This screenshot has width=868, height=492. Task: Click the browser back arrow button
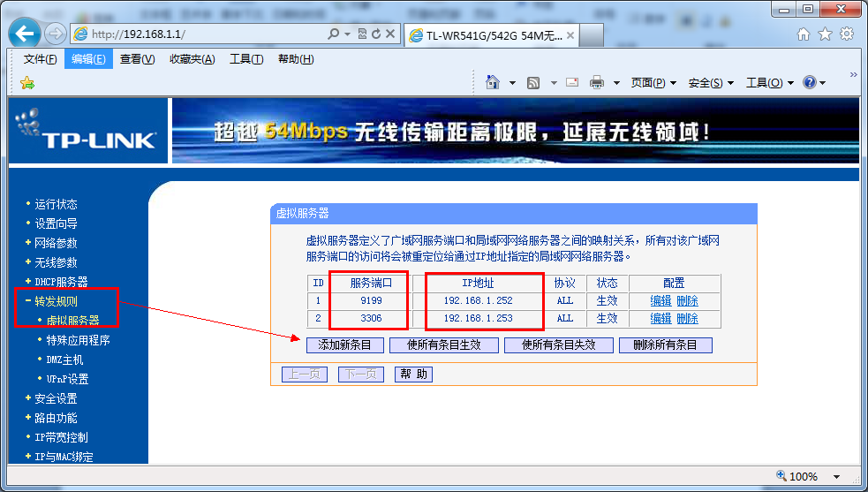[25, 34]
